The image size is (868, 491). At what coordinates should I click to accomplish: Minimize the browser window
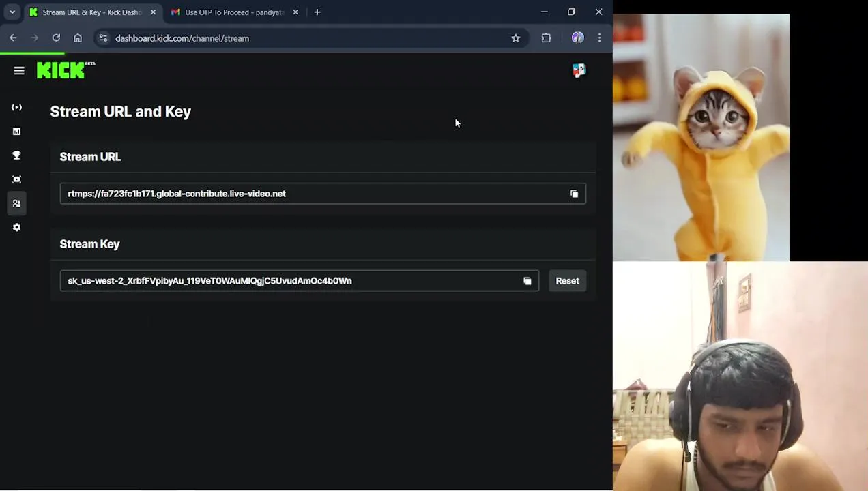tap(544, 12)
